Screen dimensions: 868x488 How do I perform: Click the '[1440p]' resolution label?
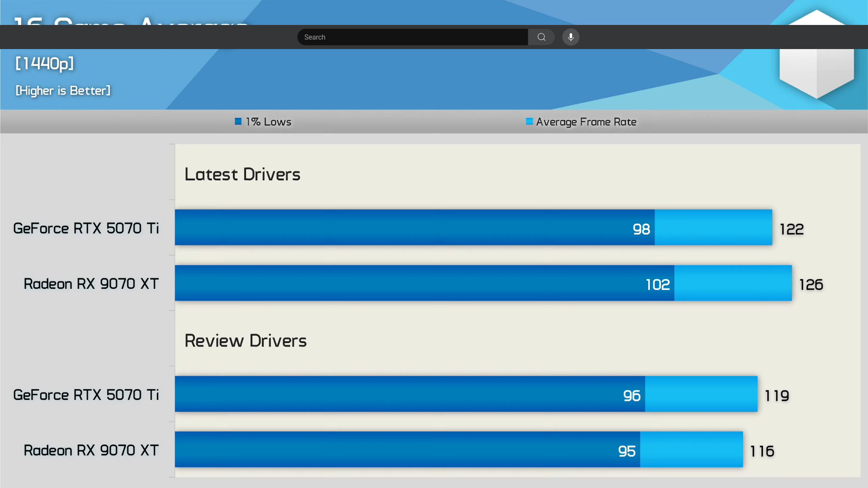[x=44, y=64]
